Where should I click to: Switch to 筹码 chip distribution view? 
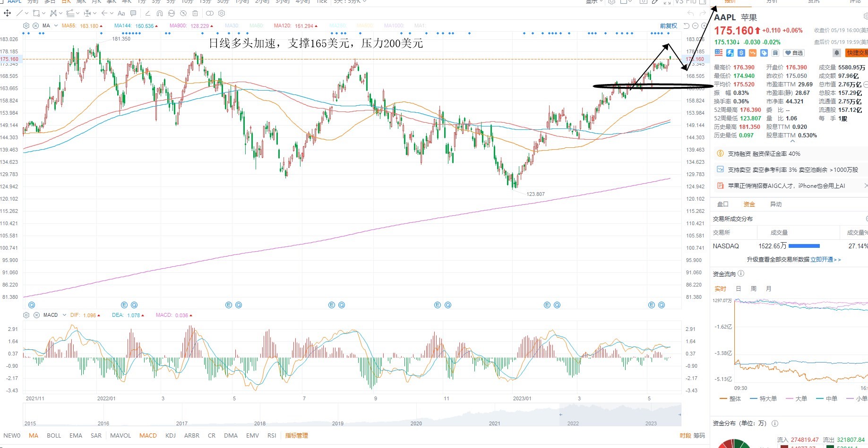coord(699,436)
